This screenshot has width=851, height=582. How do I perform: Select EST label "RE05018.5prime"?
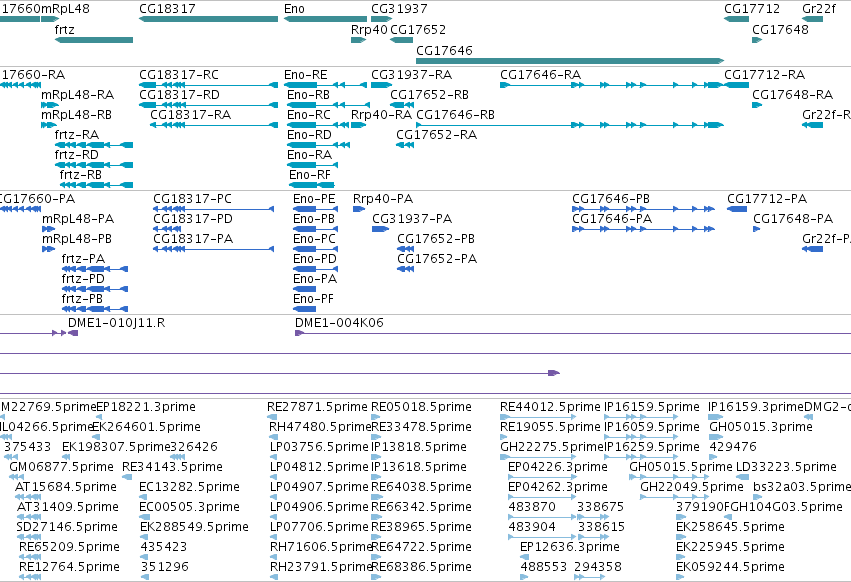pyautogui.click(x=421, y=407)
